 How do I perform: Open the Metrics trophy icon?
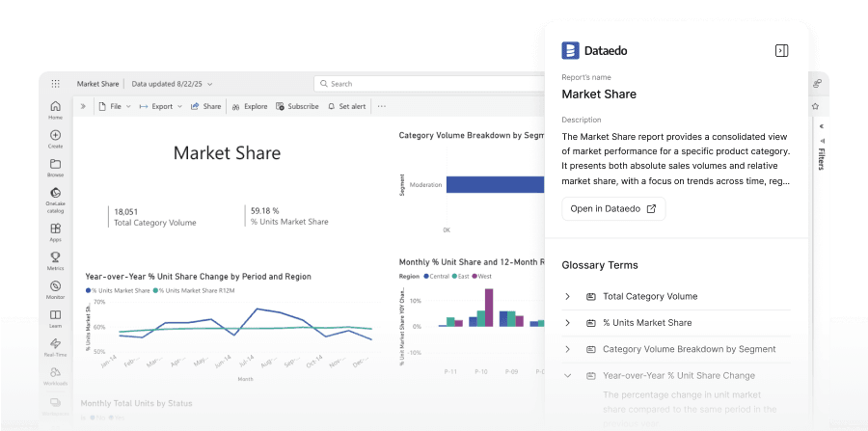(x=55, y=257)
